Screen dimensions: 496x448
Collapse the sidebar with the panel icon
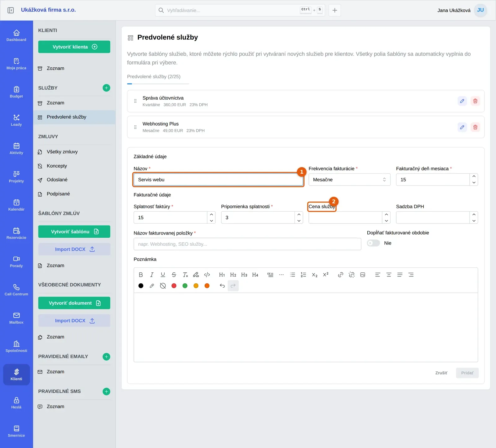(x=11, y=10)
